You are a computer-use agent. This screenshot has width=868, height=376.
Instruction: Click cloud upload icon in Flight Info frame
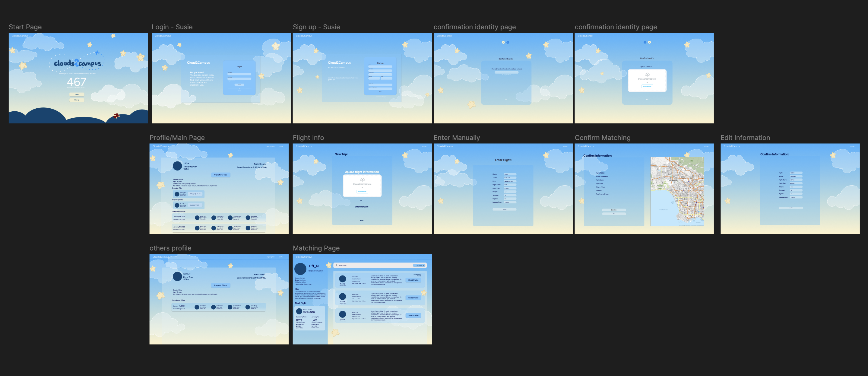click(362, 180)
